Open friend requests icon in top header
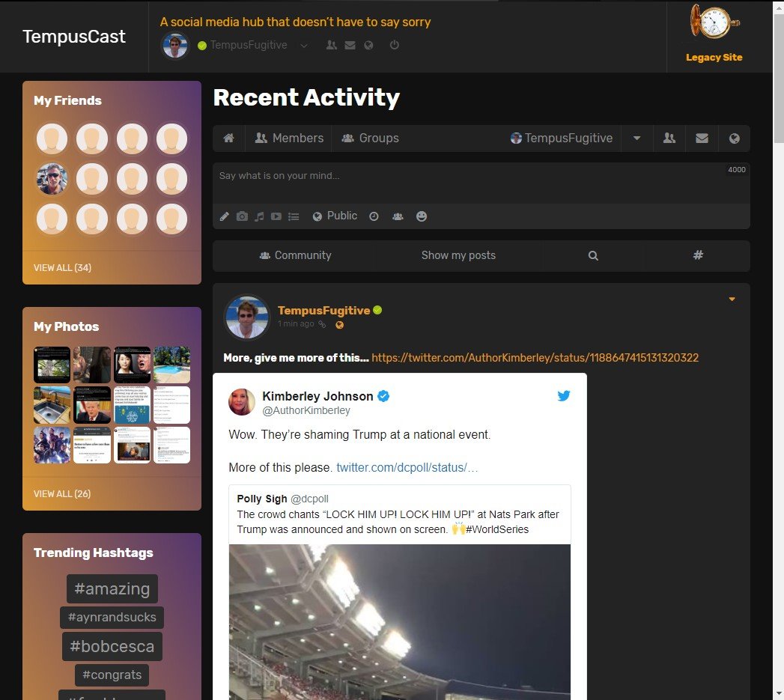 (331, 45)
